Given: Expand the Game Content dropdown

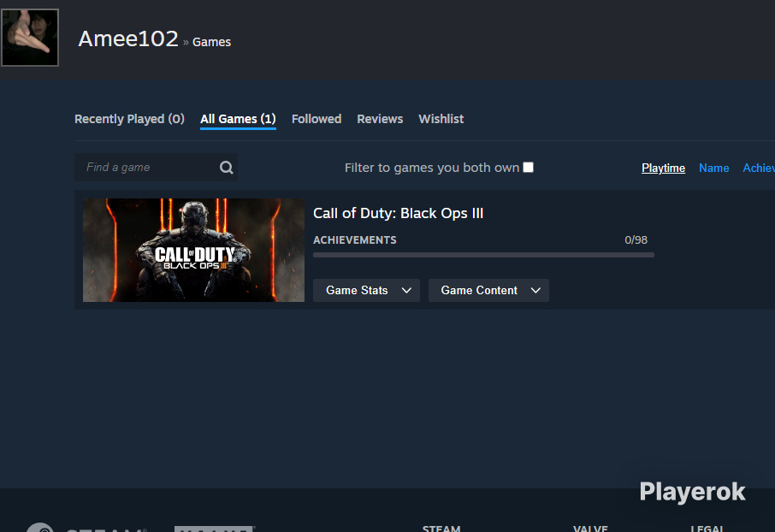Looking at the screenshot, I should pyautogui.click(x=488, y=290).
